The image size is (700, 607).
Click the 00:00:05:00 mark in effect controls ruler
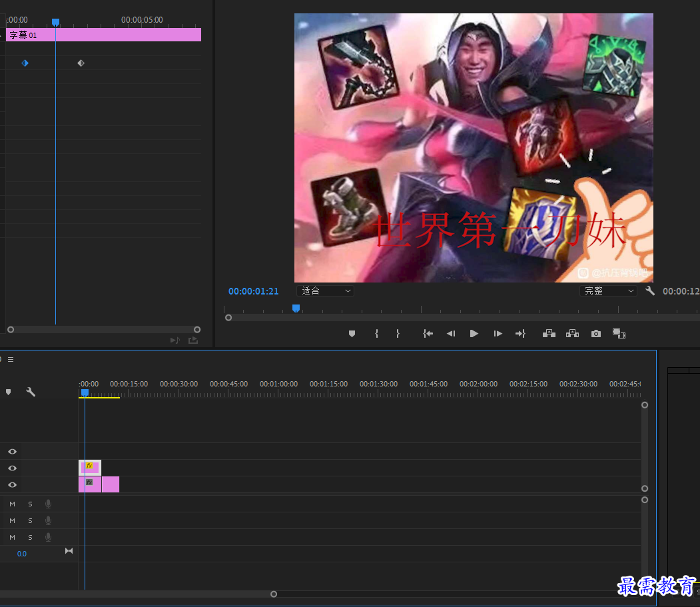click(x=142, y=20)
